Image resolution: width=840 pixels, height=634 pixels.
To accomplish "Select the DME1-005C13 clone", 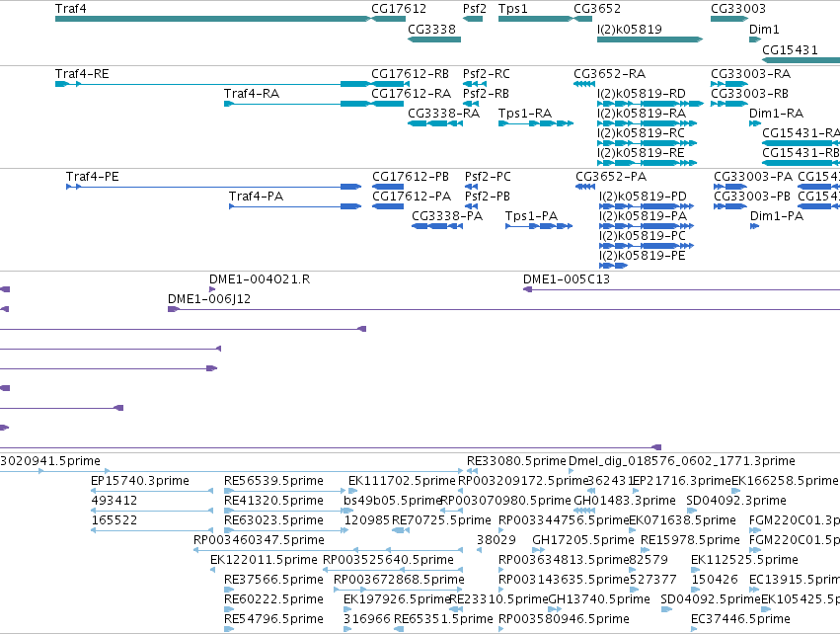I will click(x=681, y=290).
